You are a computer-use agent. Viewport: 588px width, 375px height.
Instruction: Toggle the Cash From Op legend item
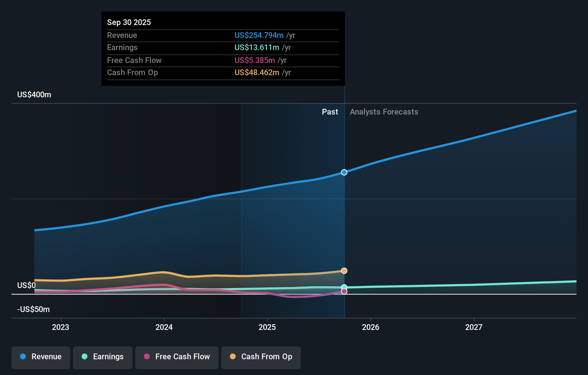[261, 357]
